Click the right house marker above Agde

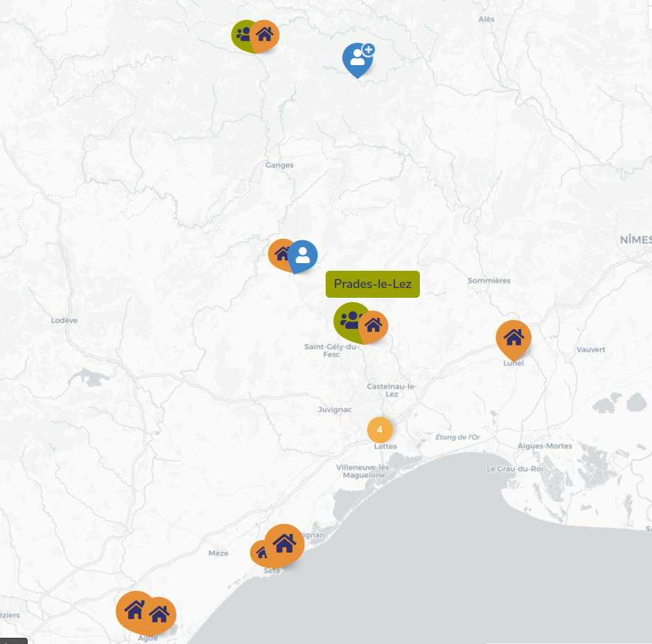[161, 614]
